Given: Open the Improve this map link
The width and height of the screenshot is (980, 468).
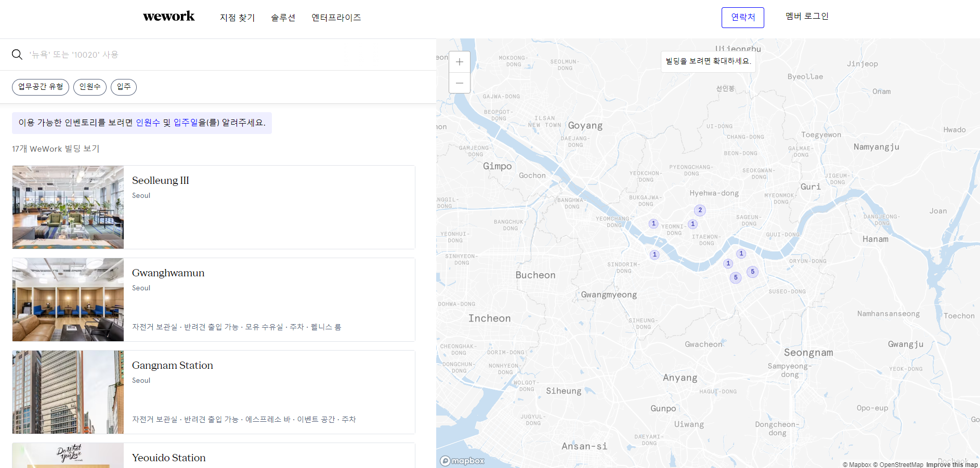Looking at the screenshot, I should [952, 464].
